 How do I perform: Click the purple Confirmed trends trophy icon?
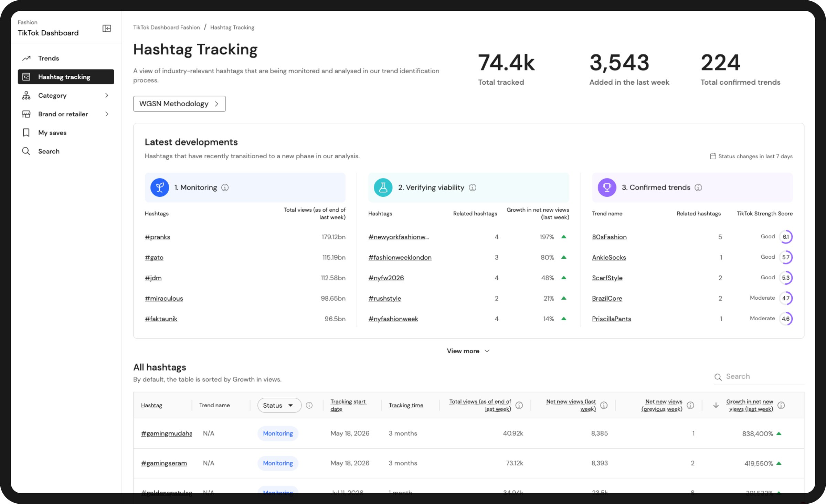[x=607, y=187]
